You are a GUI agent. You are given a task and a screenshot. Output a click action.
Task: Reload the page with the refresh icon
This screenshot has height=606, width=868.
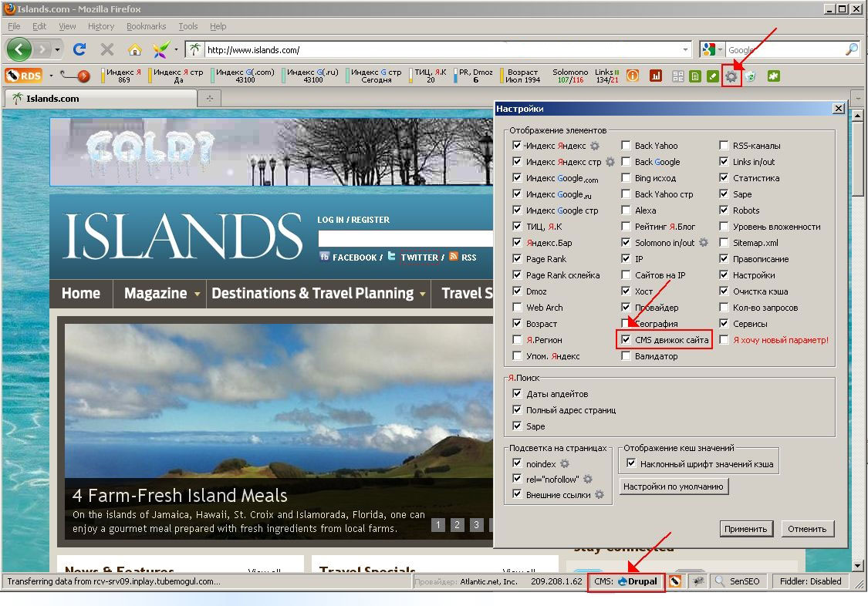(x=79, y=50)
